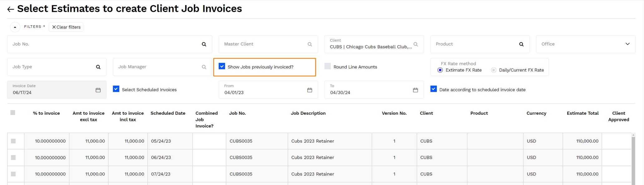The width and height of the screenshot is (644, 185).
Task: Click the To date field 04/30/24
Action: [x=374, y=90]
